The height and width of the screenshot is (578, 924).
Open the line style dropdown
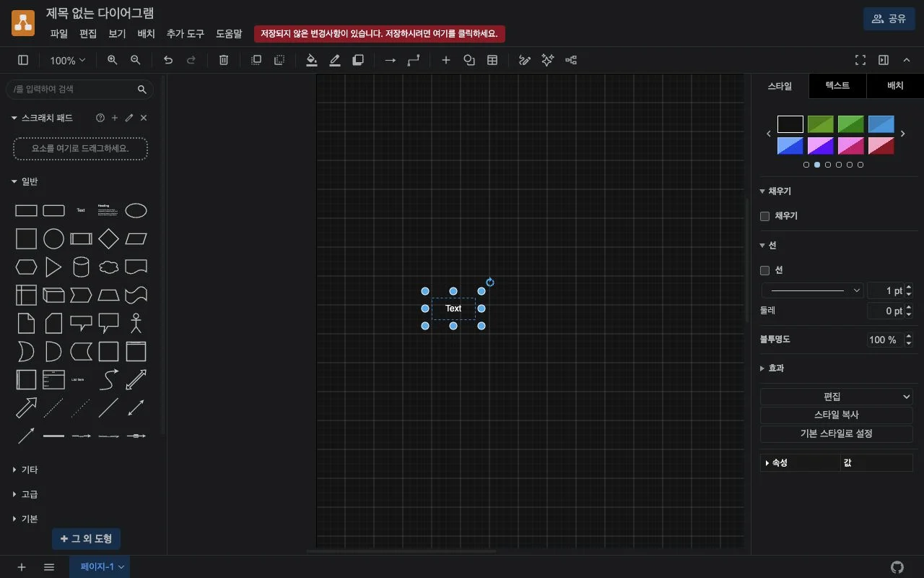point(813,290)
